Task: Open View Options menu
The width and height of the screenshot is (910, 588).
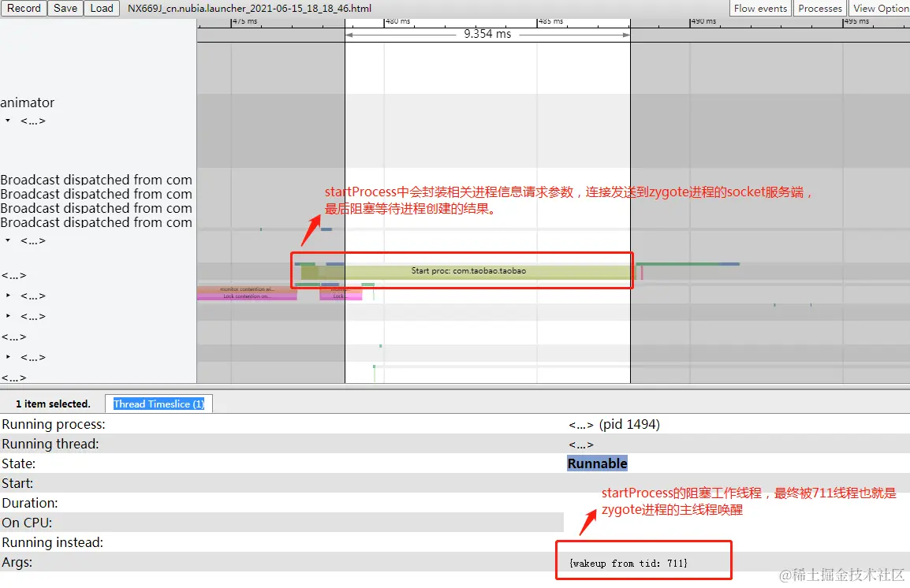Action: [x=880, y=8]
